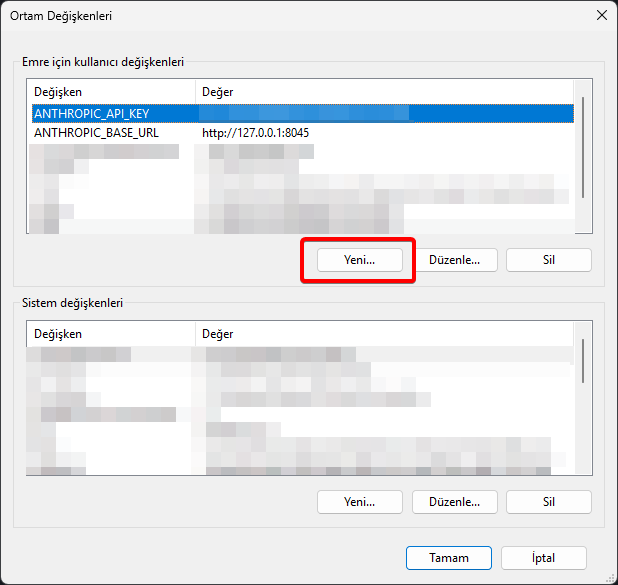Click Yeni... button under user variables
Screen dimensions: 618x585
tap(359, 260)
